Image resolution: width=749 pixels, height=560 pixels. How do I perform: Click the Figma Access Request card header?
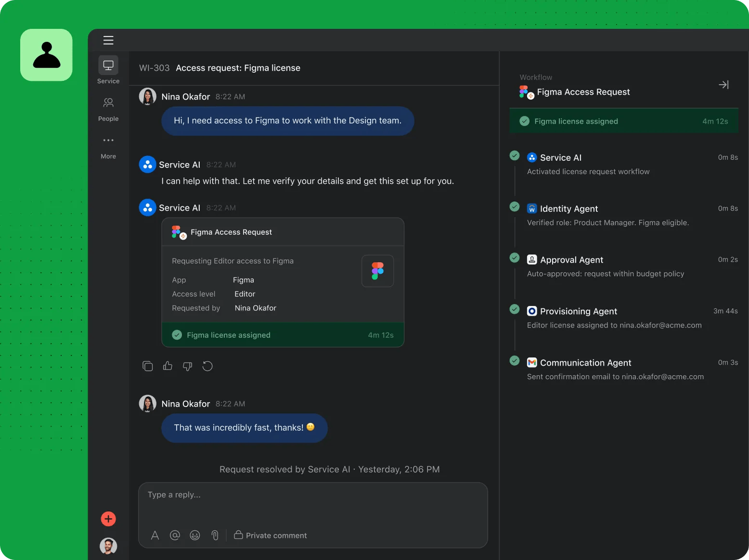pyautogui.click(x=283, y=232)
